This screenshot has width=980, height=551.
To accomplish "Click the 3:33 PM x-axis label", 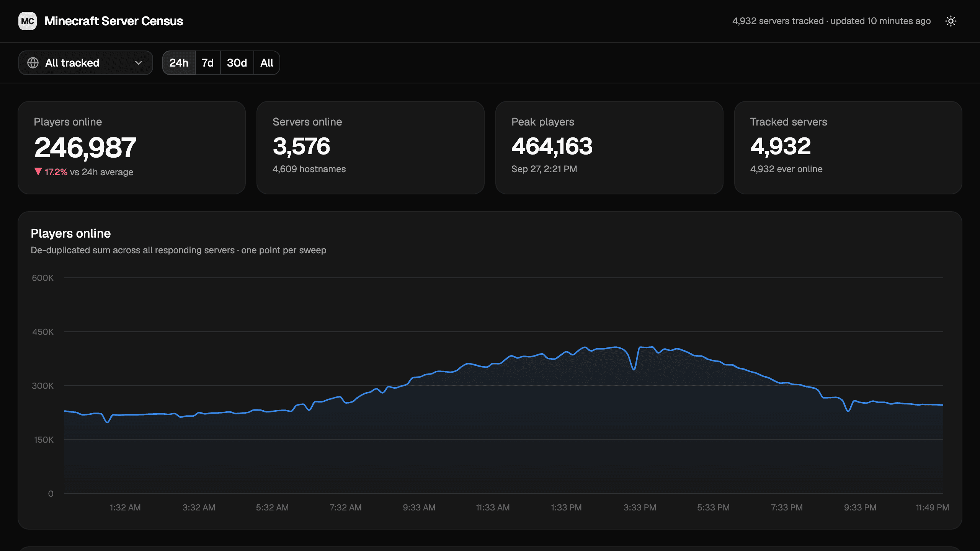I will point(640,507).
